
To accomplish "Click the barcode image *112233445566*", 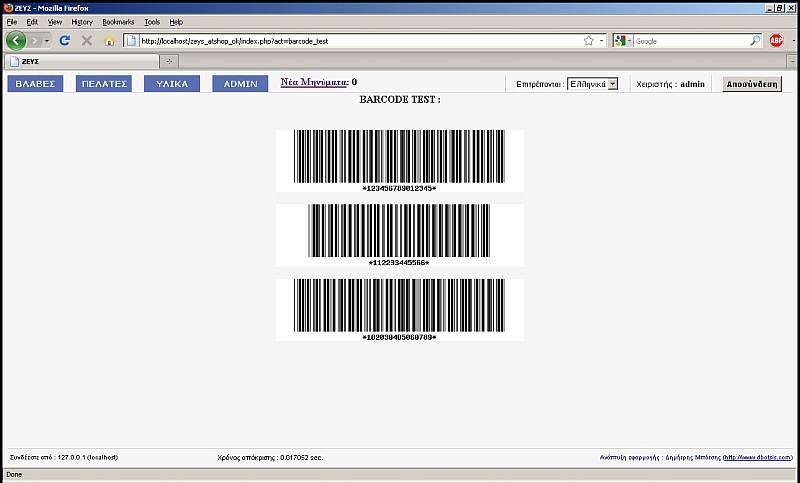I will pyautogui.click(x=399, y=235).
